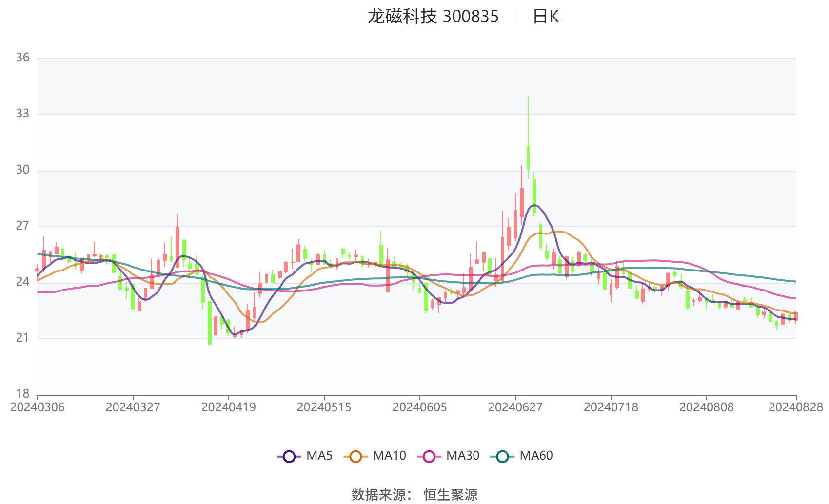Click the 日K label in the title
Screen dimensions: 829x504
(x=546, y=17)
